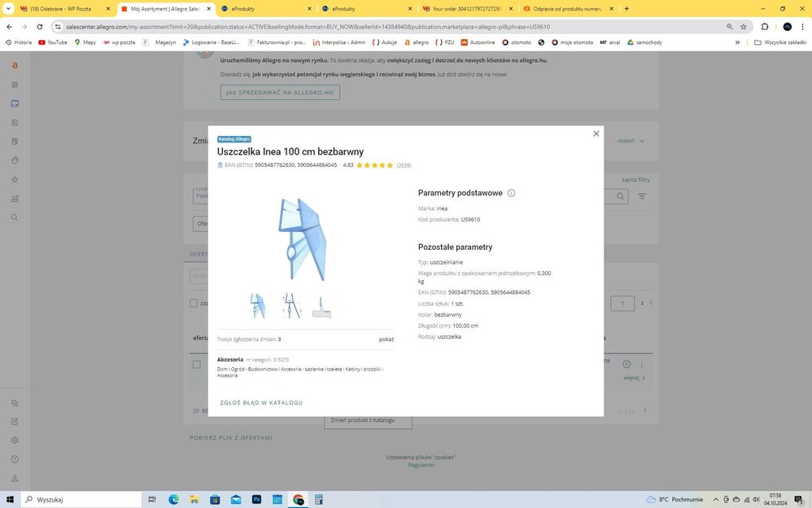Switch to the Your order browser tab
This screenshot has height=508, width=812.
(x=467, y=9)
